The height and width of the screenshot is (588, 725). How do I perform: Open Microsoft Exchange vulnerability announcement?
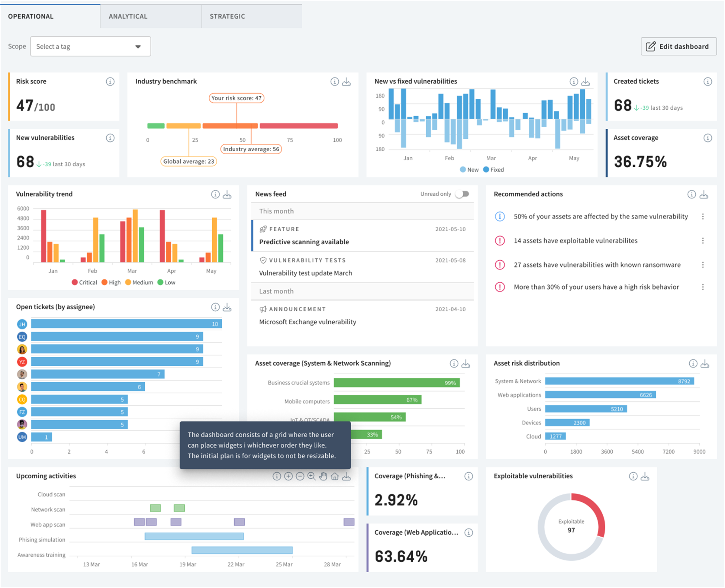click(x=363, y=316)
